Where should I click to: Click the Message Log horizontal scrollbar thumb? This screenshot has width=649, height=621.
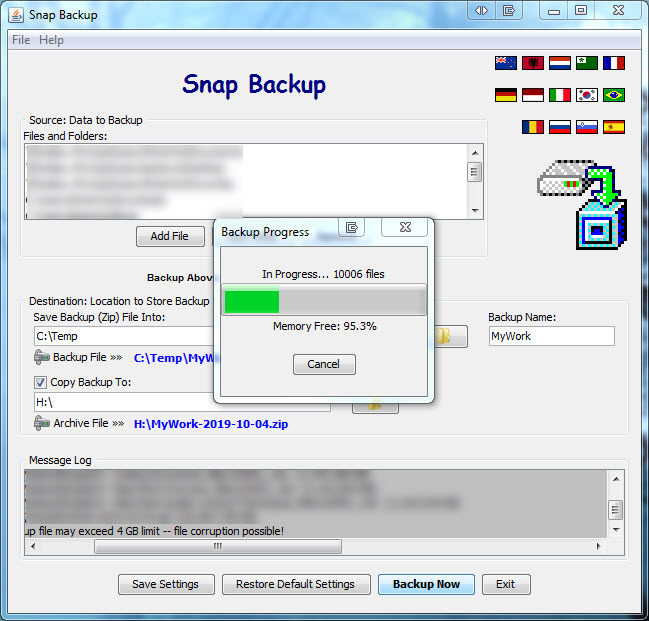tap(218, 546)
